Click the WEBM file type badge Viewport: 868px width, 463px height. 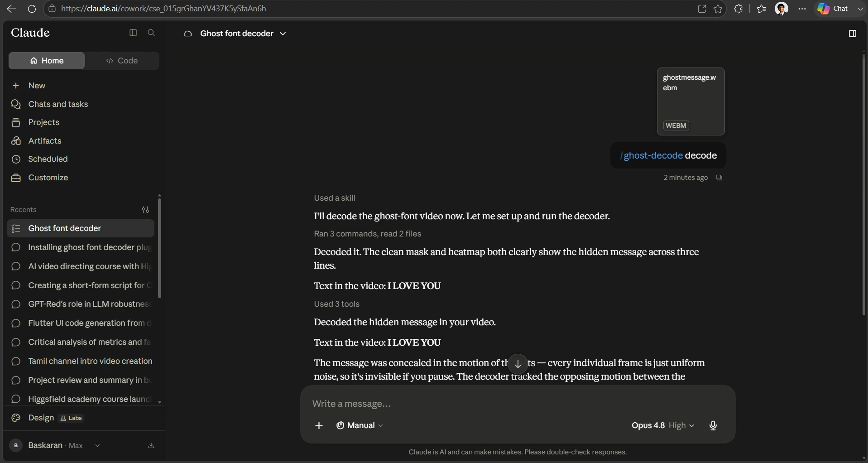676,125
